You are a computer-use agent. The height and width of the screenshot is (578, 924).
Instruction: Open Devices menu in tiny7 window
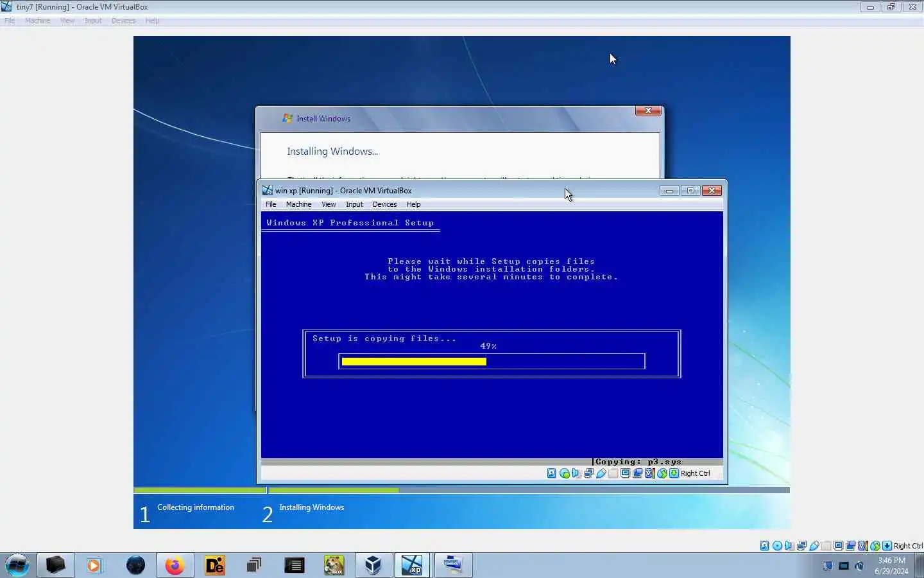coord(123,21)
